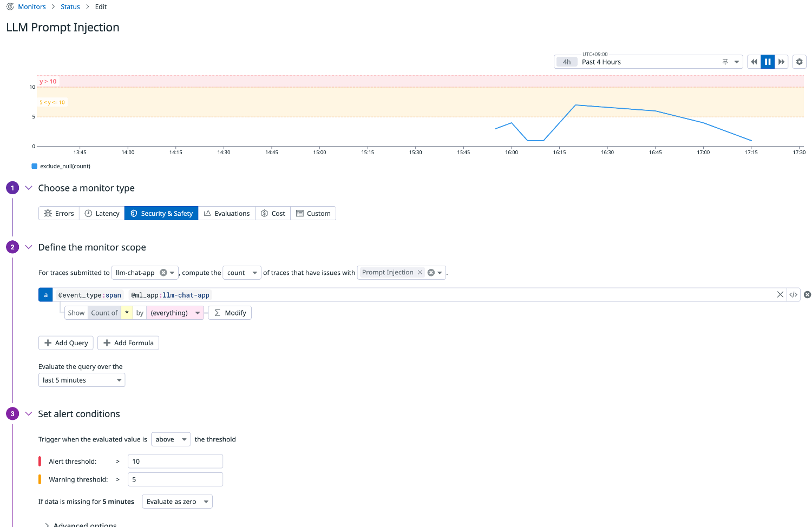
Task: Select the Security & Safety monitor type
Action: pos(161,214)
